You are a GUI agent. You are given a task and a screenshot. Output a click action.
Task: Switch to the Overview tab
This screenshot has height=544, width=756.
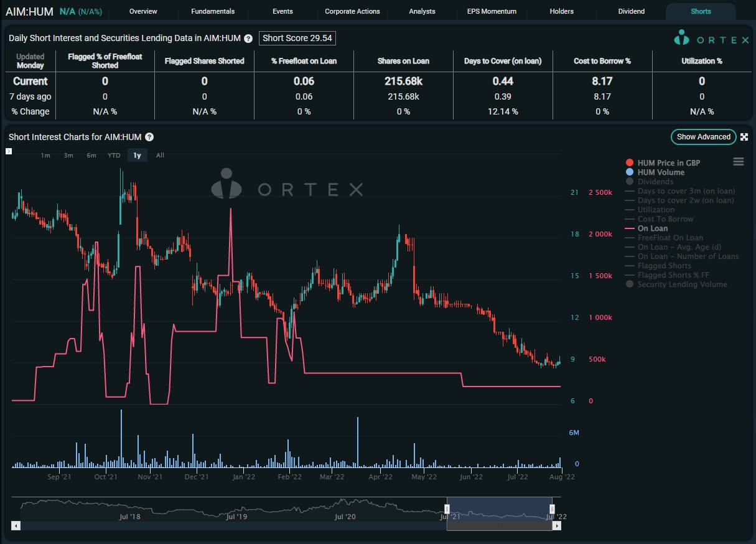pos(143,11)
